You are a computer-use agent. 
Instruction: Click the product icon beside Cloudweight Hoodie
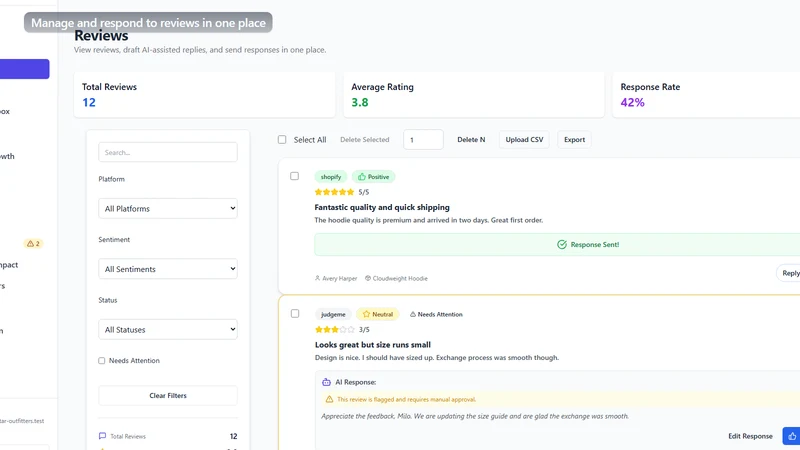[368, 279]
